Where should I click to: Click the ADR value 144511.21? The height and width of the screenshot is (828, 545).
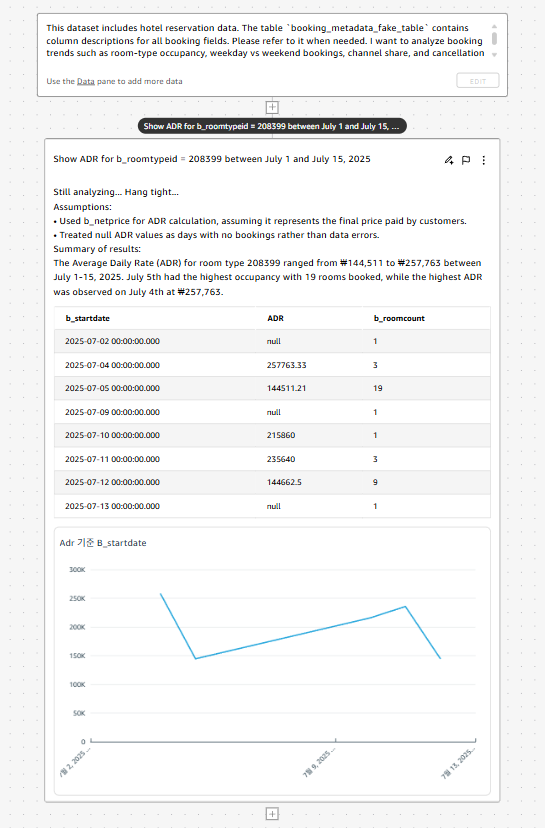286,388
